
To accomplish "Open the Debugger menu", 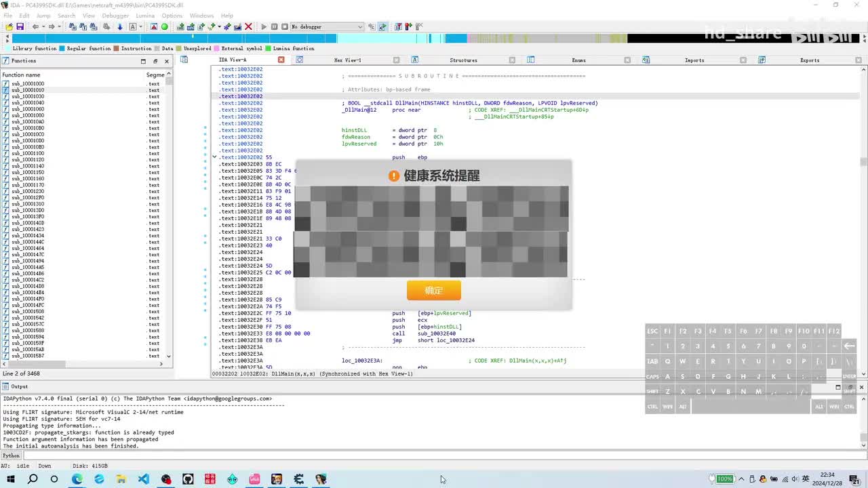I will tap(115, 16).
